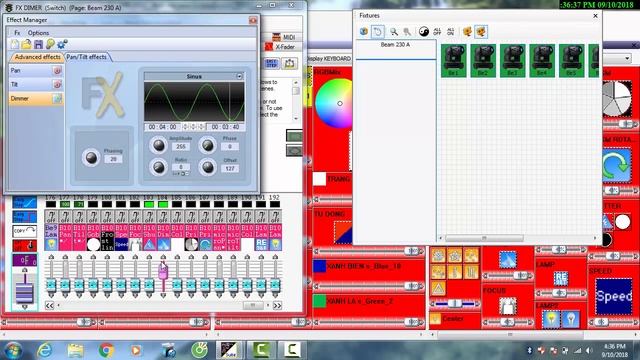Toggle the Dimmer effect enable button
Image resolution: width=640 pixels, height=360 pixels.
point(57,98)
